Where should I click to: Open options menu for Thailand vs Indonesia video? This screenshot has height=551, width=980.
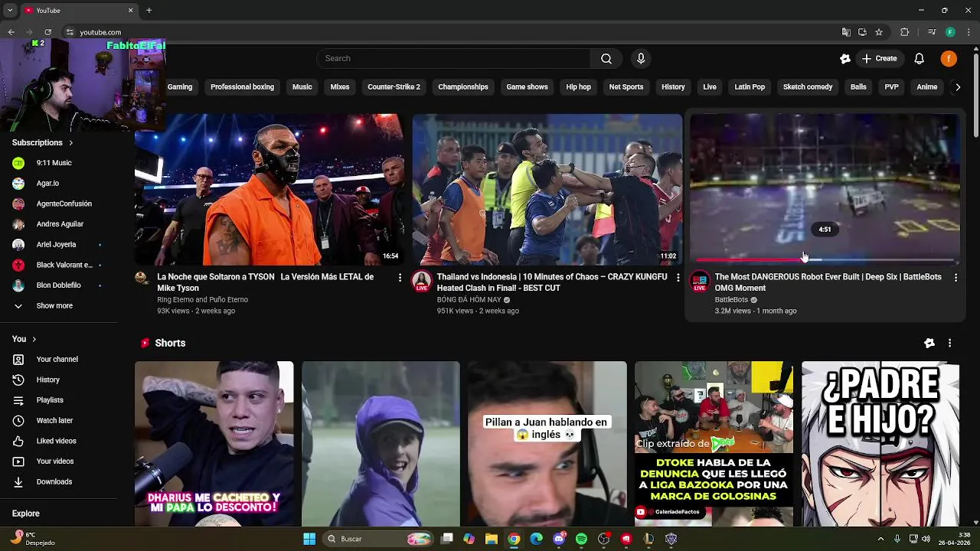678,278
